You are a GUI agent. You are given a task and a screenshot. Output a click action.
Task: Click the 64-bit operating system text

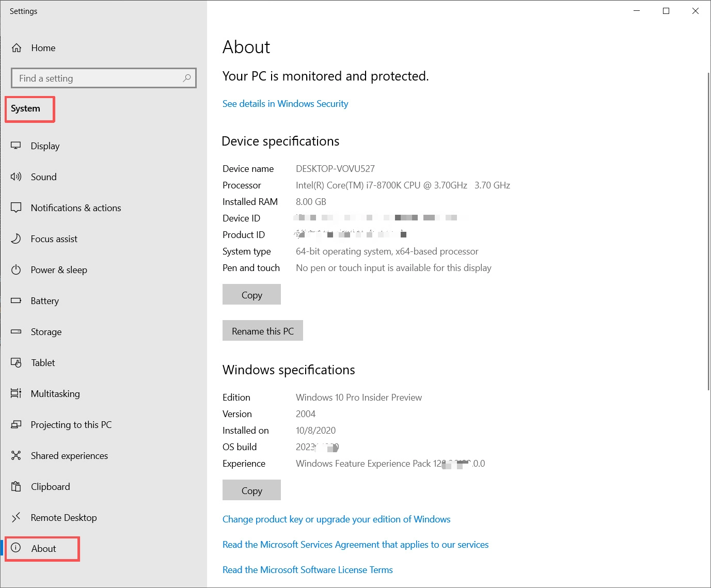387,251
